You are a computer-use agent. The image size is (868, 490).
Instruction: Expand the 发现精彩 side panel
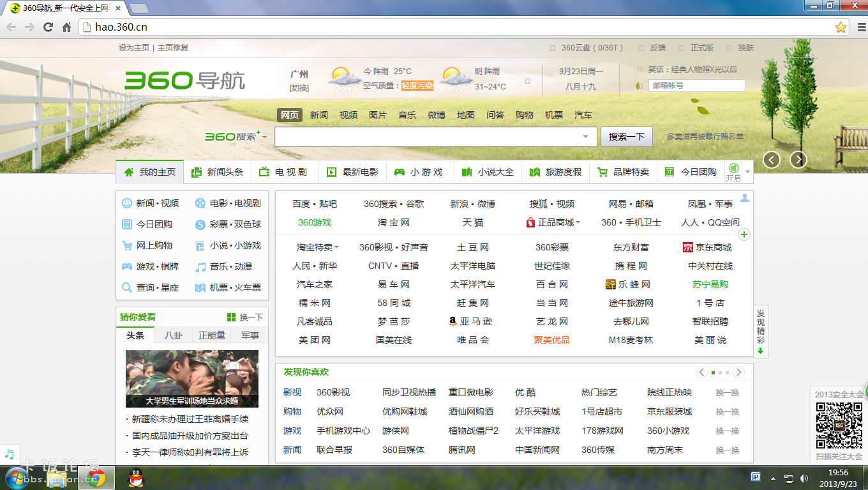[761, 332]
